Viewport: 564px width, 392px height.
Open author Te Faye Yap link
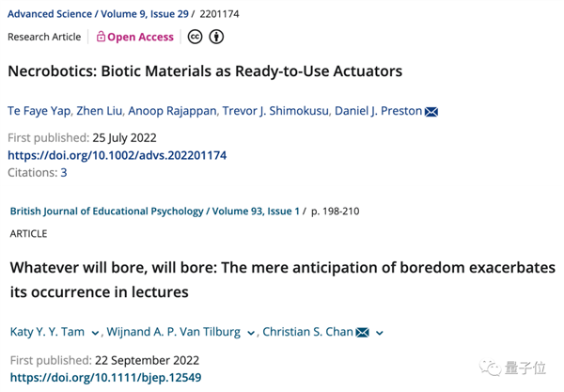point(39,111)
